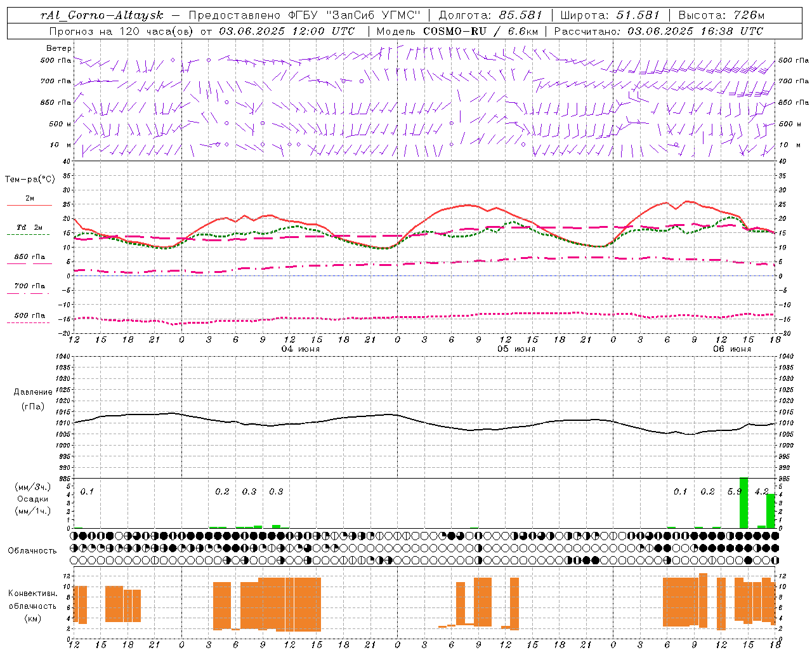Click the 2м red line legend entry

(29, 201)
